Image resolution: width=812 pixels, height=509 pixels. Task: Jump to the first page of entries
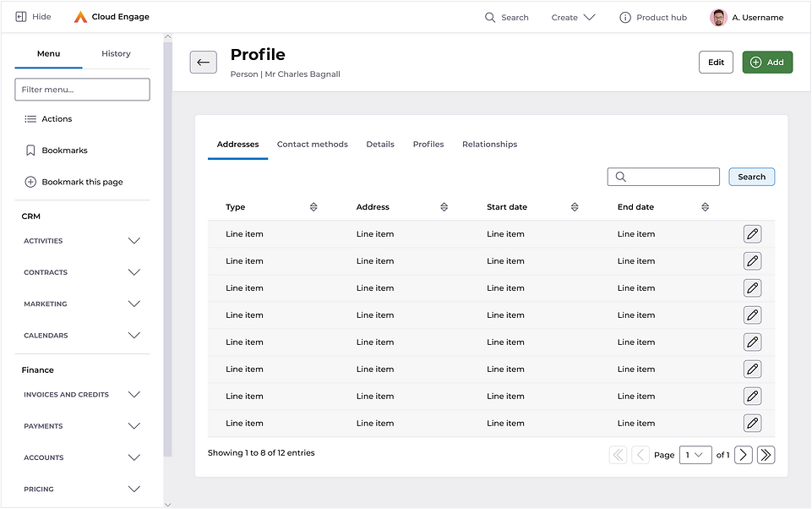pyautogui.click(x=618, y=455)
